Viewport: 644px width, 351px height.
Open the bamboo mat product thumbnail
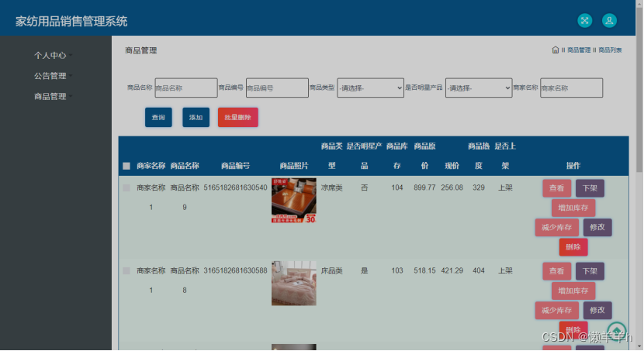[x=293, y=201]
